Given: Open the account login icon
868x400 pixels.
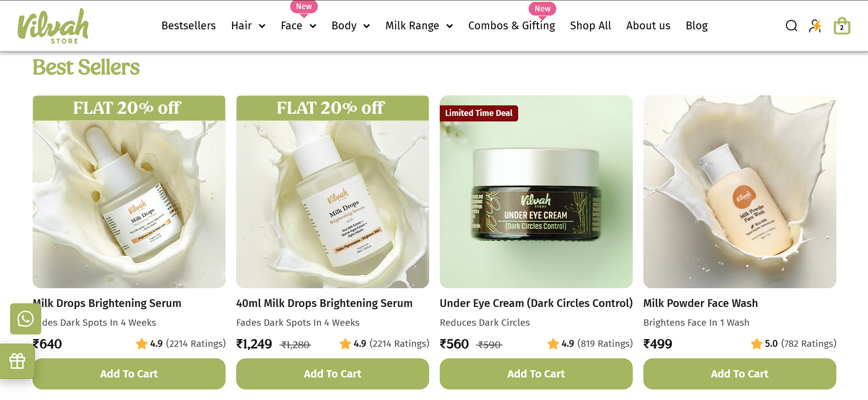Looking at the screenshot, I should [815, 26].
